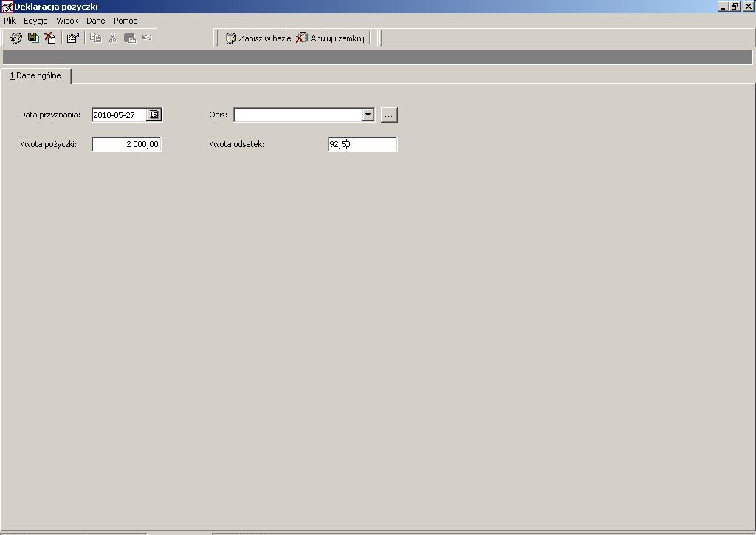Viewport: 756px width, 535px height.
Task: Click the first database toolbar icon
Action: [16, 38]
